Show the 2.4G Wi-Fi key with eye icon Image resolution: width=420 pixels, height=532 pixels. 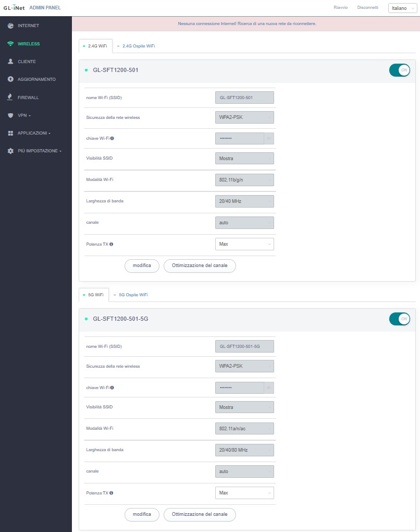269,138
